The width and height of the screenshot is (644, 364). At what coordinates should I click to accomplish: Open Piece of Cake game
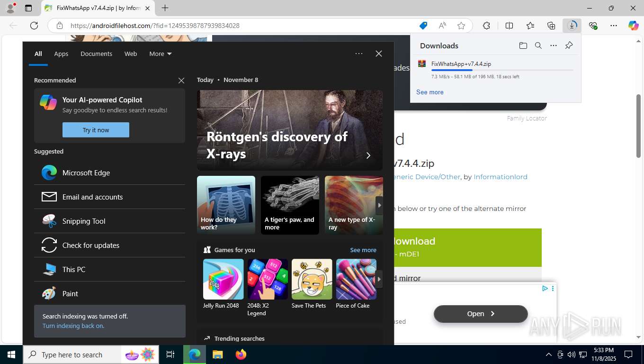[x=356, y=284]
